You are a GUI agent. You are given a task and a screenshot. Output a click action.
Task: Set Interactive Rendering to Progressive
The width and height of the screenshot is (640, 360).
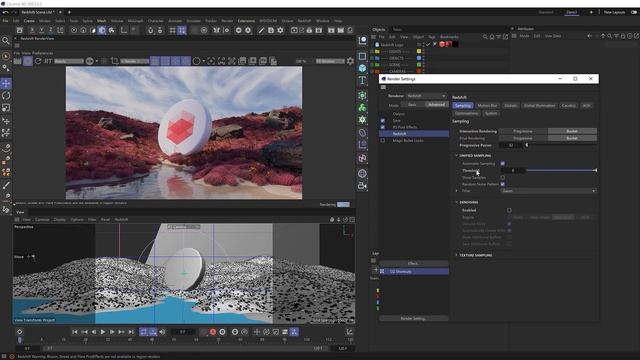tap(523, 131)
